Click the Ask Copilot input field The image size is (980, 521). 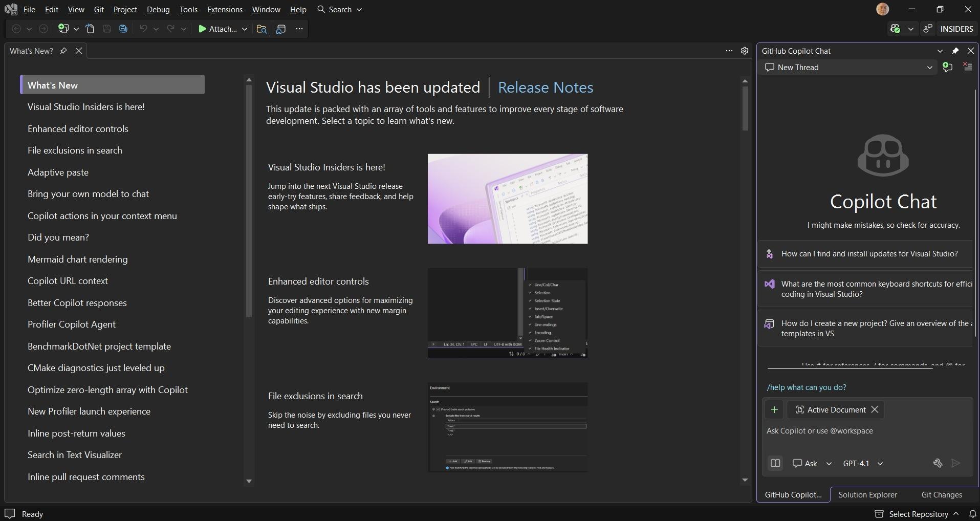pos(867,431)
